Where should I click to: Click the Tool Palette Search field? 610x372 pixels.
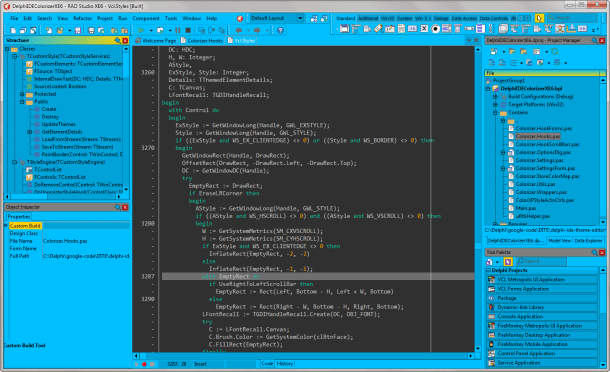click(541, 261)
